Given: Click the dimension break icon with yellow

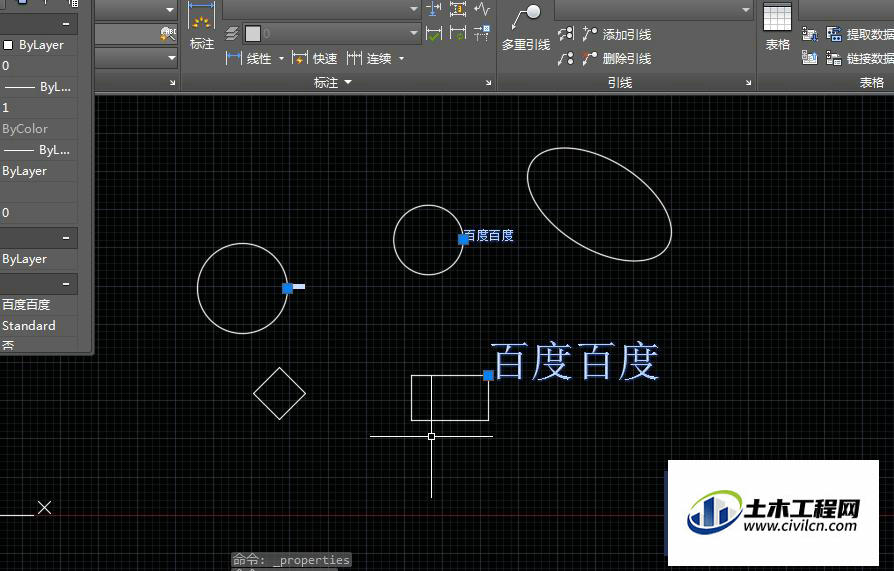Looking at the screenshot, I should click(457, 9).
